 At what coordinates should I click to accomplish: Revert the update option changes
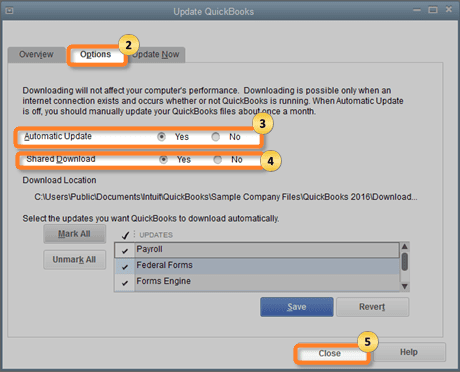[372, 307]
